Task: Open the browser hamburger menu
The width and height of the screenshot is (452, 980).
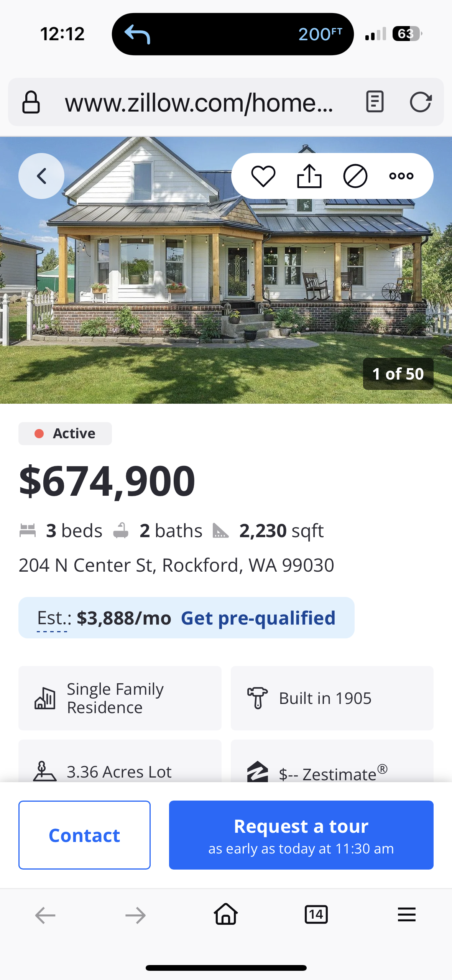Action: click(x=406, y=915)
